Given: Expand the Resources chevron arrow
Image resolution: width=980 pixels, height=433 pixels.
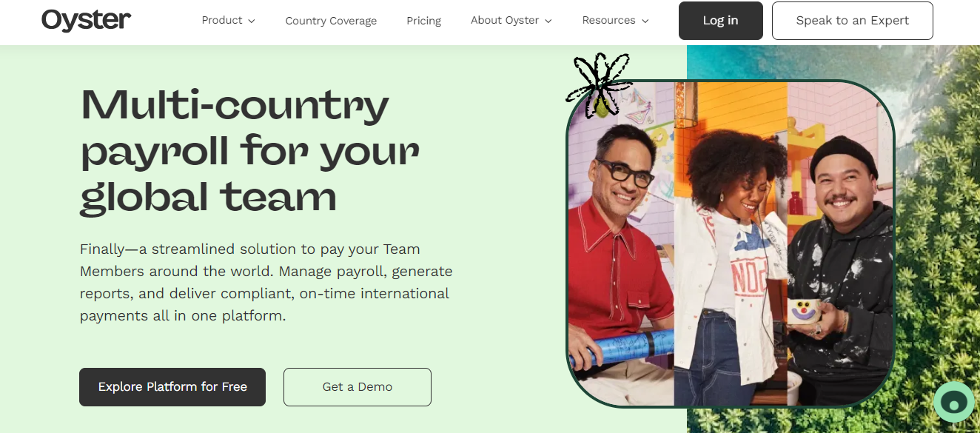Looking at the screenshot, I should click(x=645, y=21).
